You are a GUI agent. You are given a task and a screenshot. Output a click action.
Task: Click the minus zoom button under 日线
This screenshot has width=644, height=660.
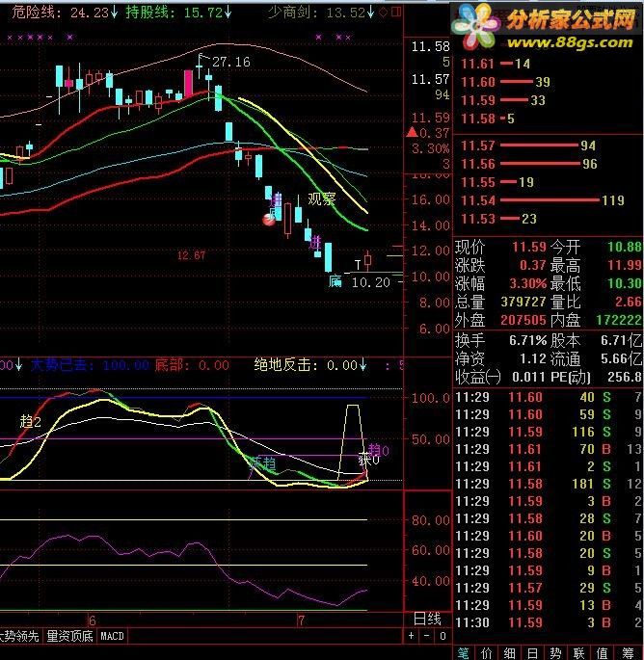click(x=427, y=636)
